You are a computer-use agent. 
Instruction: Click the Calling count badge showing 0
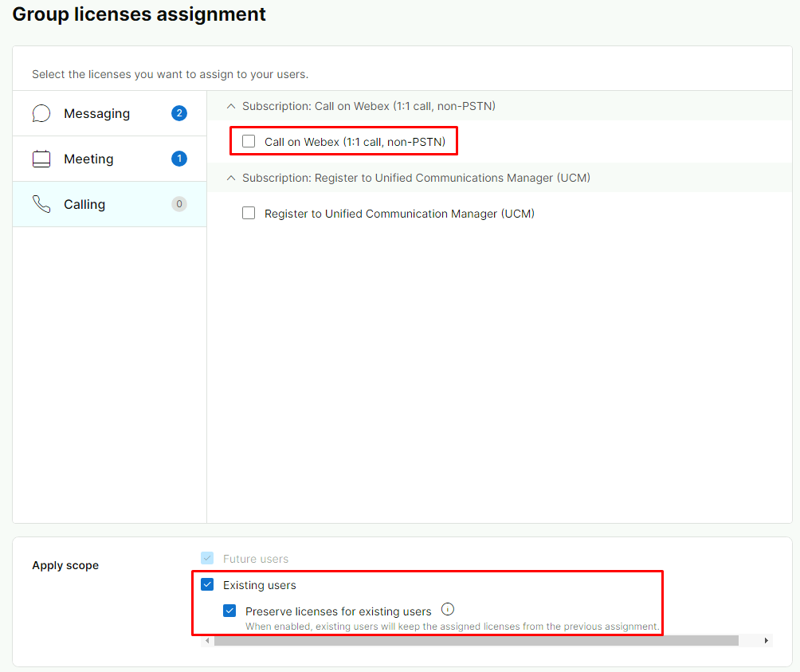[x=179, y=204]
